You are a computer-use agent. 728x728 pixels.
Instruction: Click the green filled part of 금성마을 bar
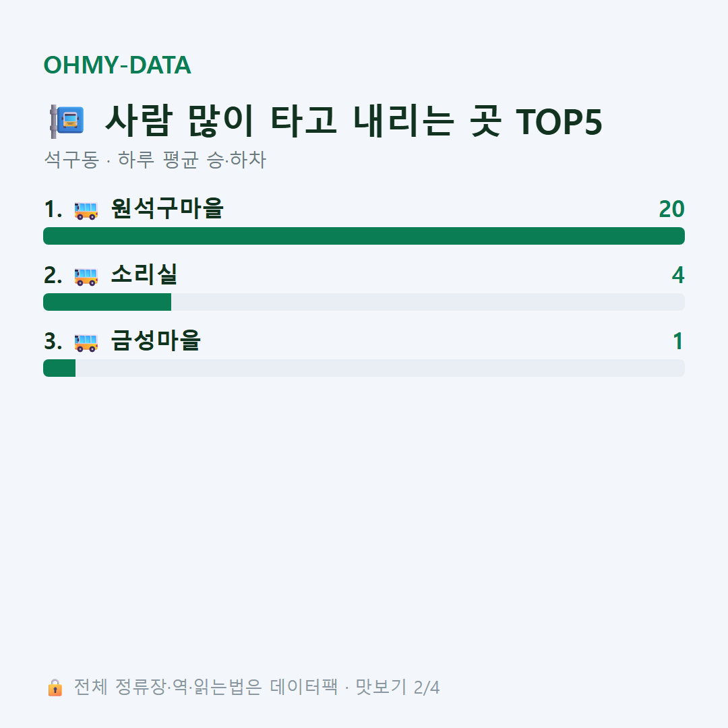tap(59, 368)
